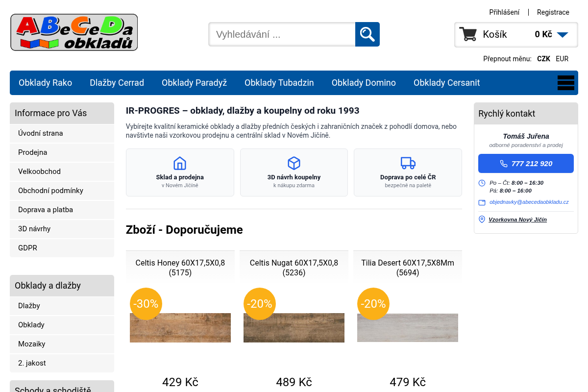
Task: Open 3D návrhy in sidebar
Action: coord(62,229)
